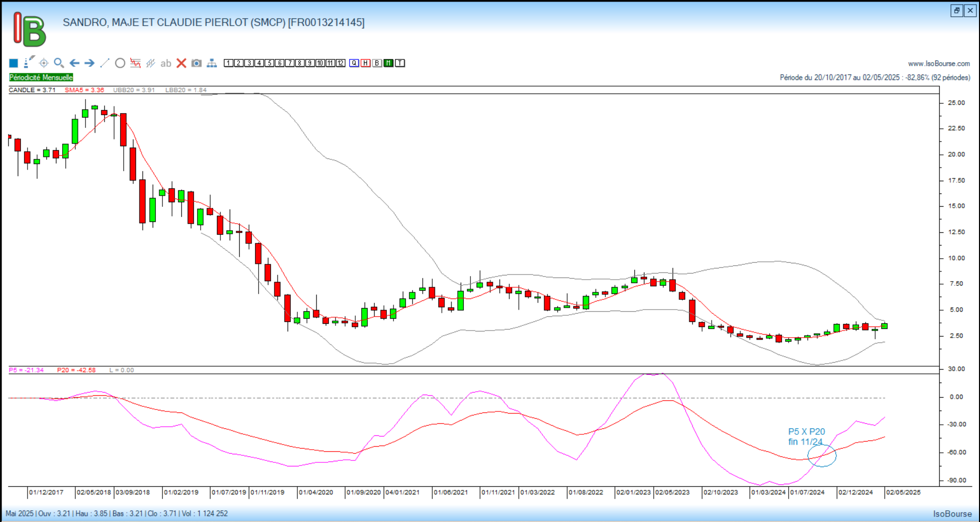Click the chart title SANDRO, MAJE ET CLAUDIE PIERLOT
The image size is (980, 522).
tap(214, 22)
